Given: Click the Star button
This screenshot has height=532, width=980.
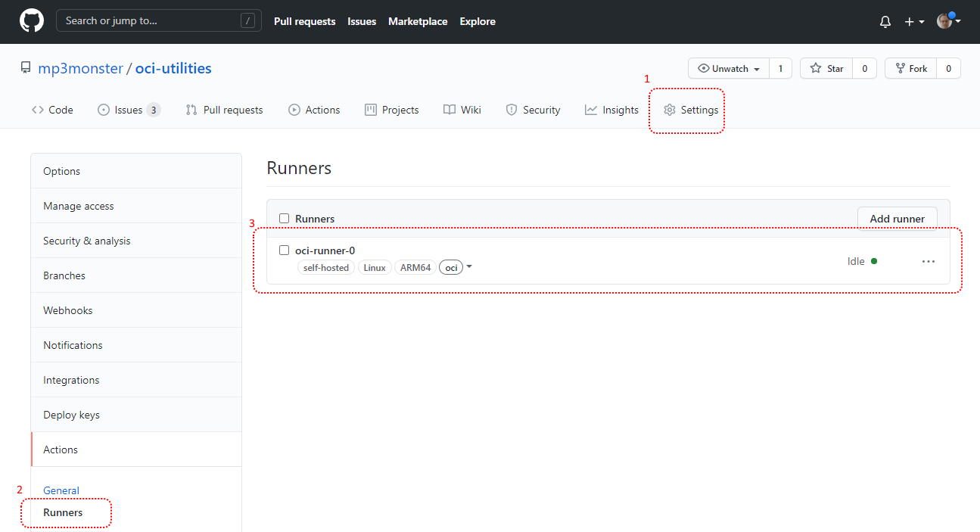Looking at the screenshot, I should click(x=826, y=68).
